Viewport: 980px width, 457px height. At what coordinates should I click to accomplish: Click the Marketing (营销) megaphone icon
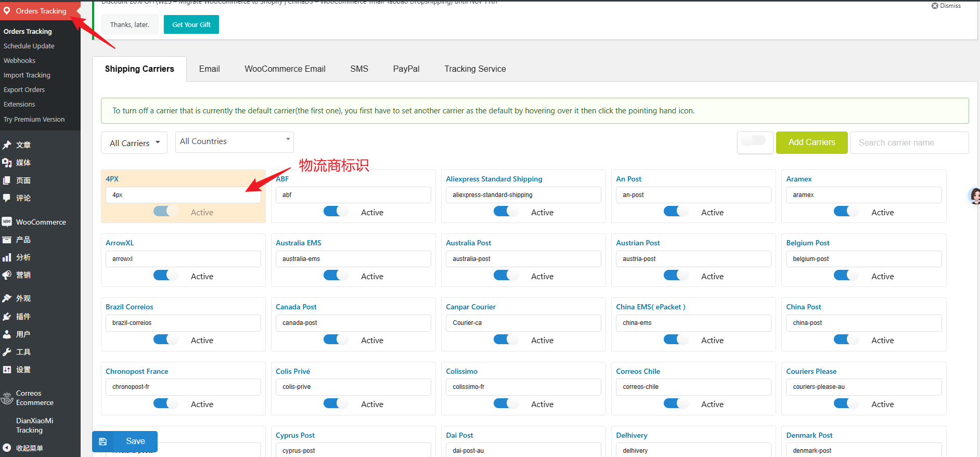[x=7, y=275]
